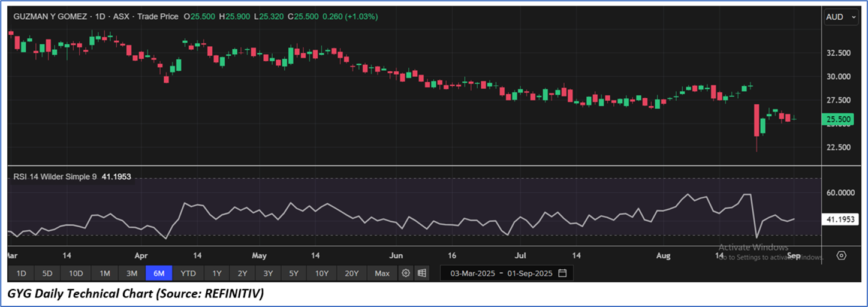Click the table view icon beside the gear
The width and height of the screenshot is (868, 307).
click(422, 273)
